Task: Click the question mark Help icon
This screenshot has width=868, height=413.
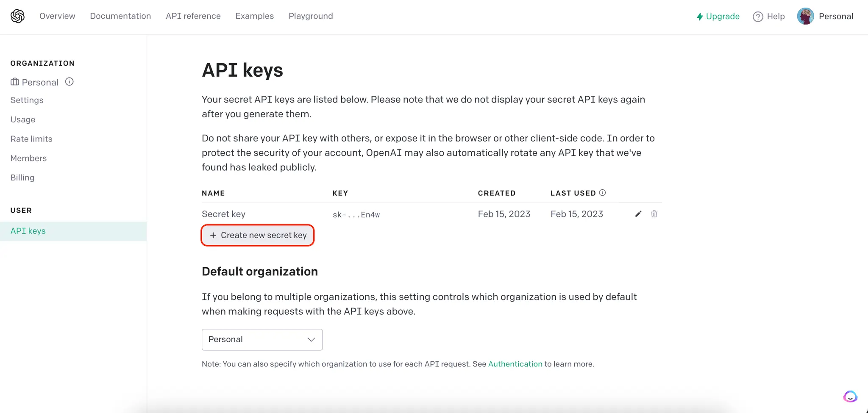Action: (x=758, y=17)
